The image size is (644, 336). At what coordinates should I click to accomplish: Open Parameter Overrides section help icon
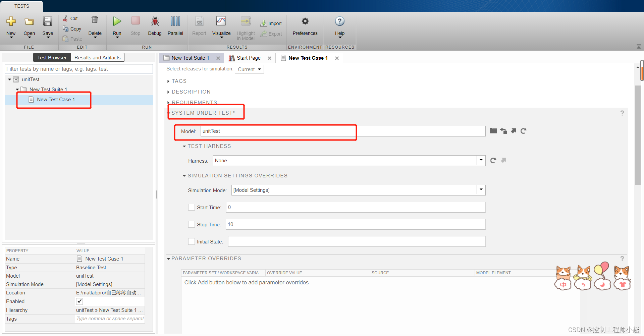[x=622, y=259]
